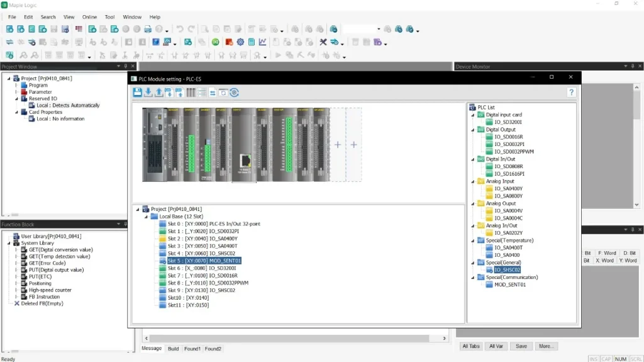This screenshot has width=644, height=362.
Task: Select MOD_SENT01 in the PLC List
Action: coord(509,285)
